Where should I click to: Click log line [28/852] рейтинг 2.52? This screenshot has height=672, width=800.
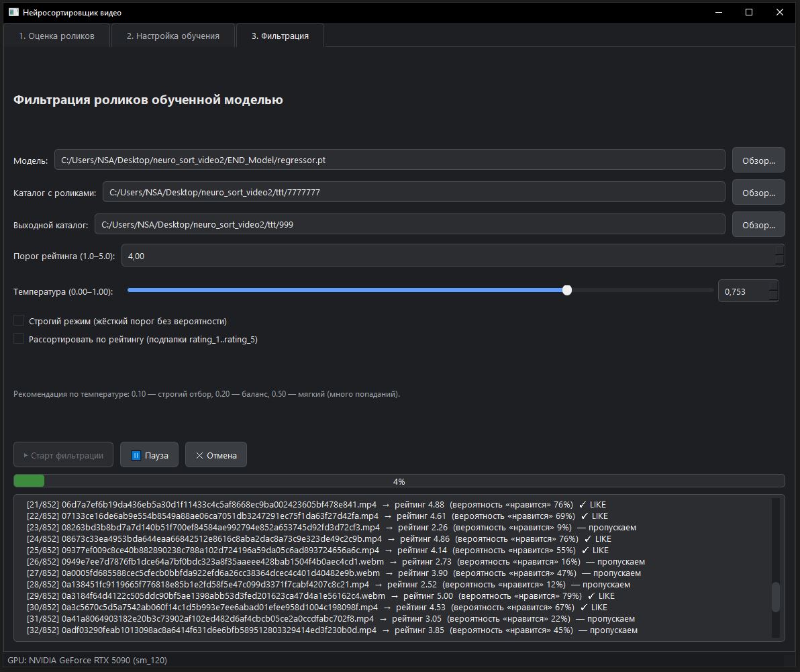pos(328,584)
